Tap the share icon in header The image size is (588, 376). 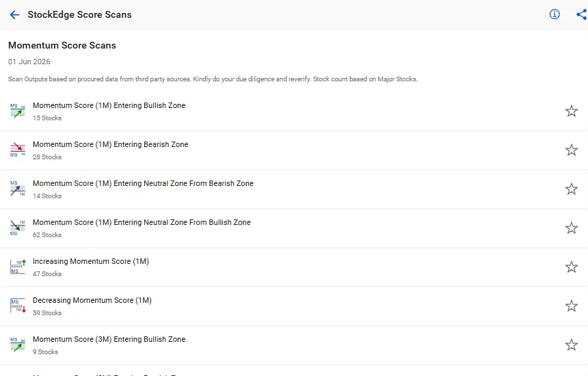click(x=582, y=14)
